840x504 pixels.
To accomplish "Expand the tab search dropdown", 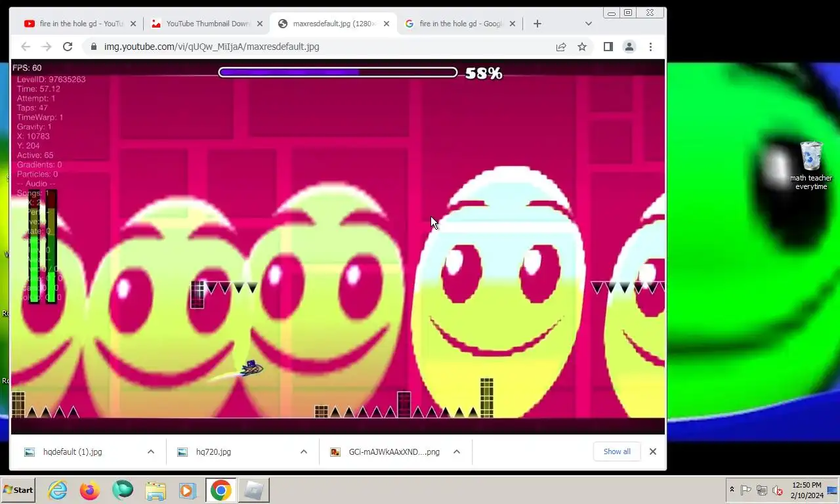I will (x=589, y=24).
